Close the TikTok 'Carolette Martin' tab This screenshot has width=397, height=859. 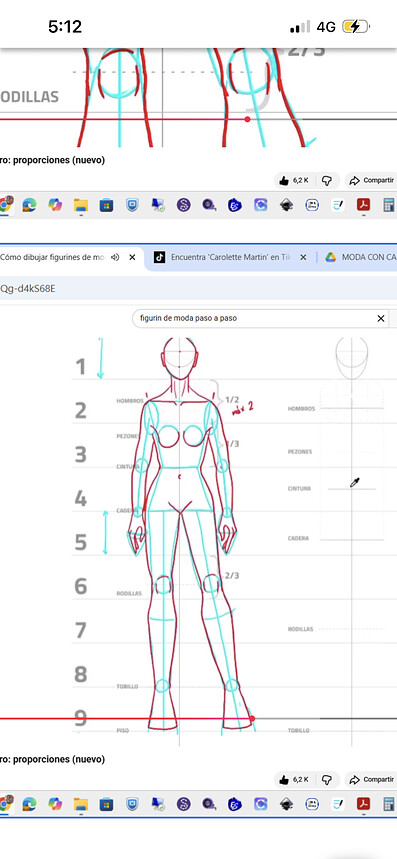pyautogui.click(x=303, y=257)
